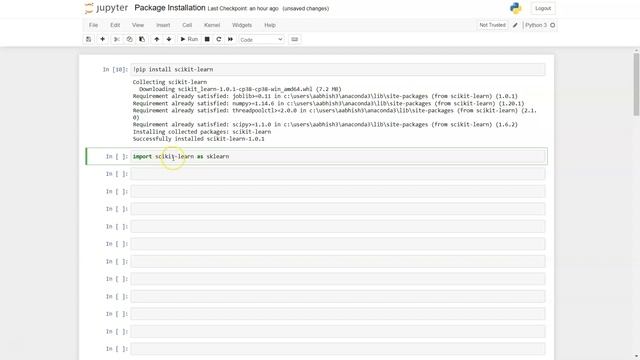Image resolution: width=640 pixels, height=360 pixels.
Task: Save notebook with the floppy disk icon
Action: point(89,39)
